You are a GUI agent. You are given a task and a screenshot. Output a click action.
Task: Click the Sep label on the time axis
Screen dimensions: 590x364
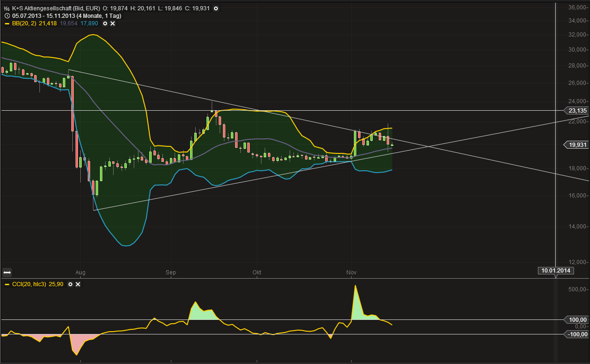171,273
